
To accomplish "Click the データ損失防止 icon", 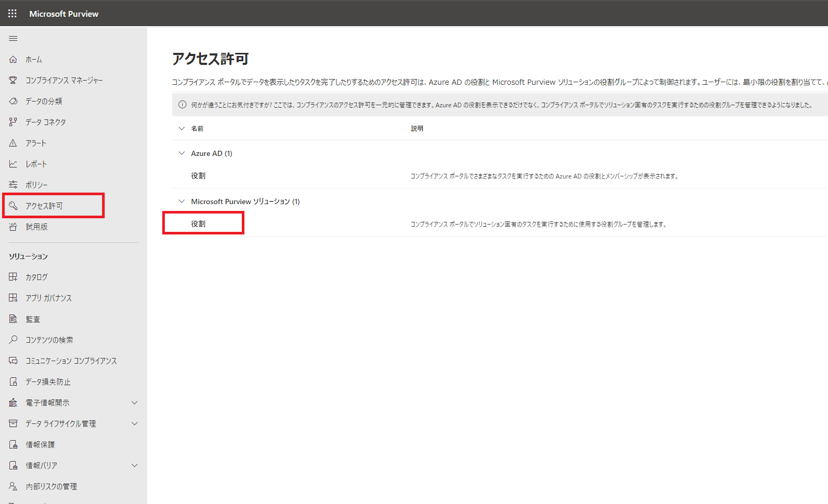I will 13,382.
